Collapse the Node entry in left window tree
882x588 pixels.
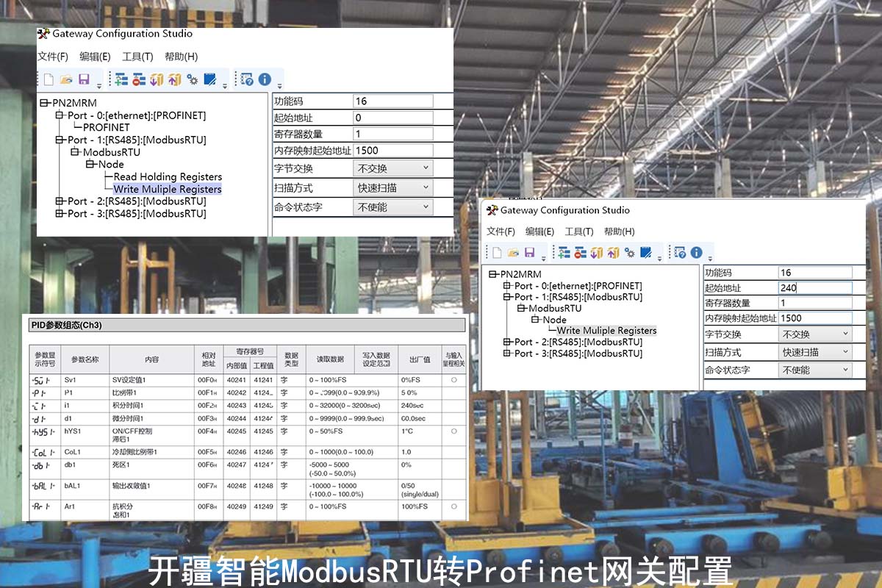pos(91,165)
